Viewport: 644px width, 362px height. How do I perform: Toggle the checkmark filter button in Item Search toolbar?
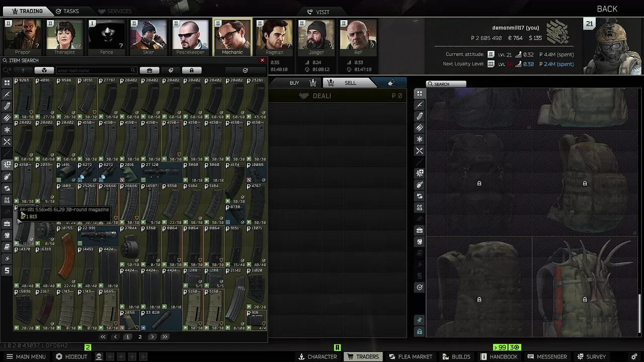click(x=245, y=70)
